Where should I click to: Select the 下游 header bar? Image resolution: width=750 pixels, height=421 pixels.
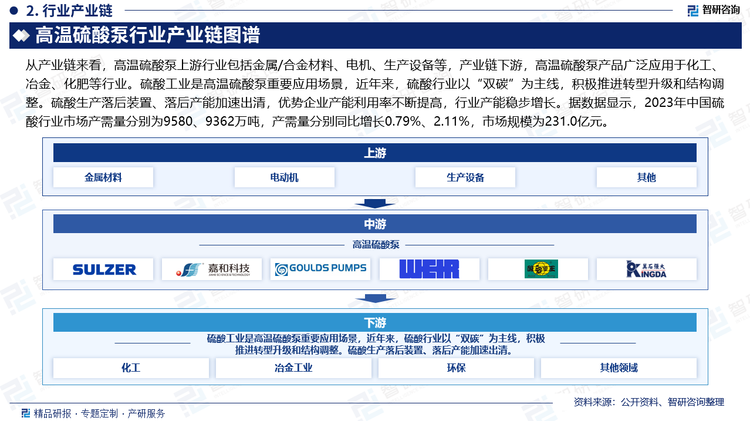pyautogui.click(x=375, y=322)
